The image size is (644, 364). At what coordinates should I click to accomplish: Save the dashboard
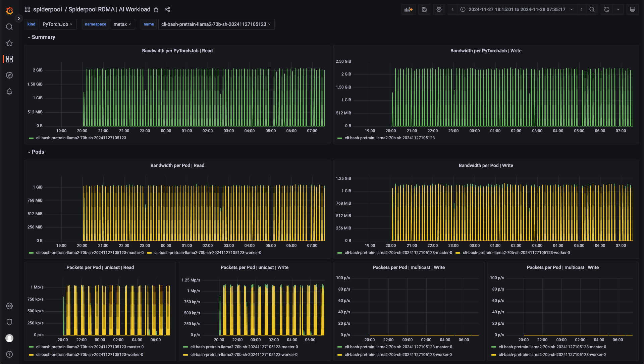pos(424,9)
